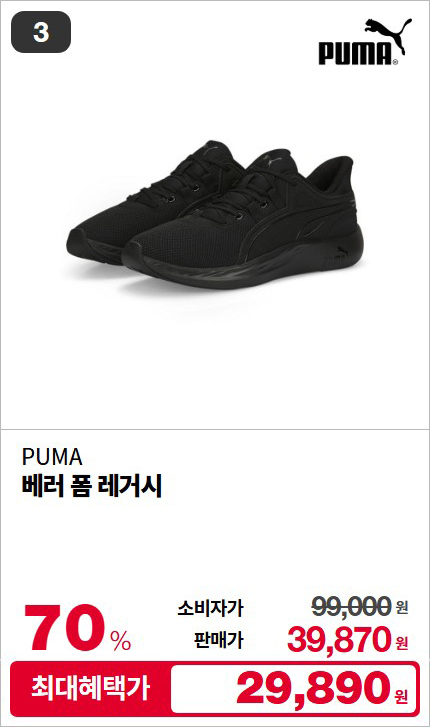Viewport: 430px width, 727px height.
Task: Open the 베러 폼 레거시 product title
Action: [x=92, y=486]
